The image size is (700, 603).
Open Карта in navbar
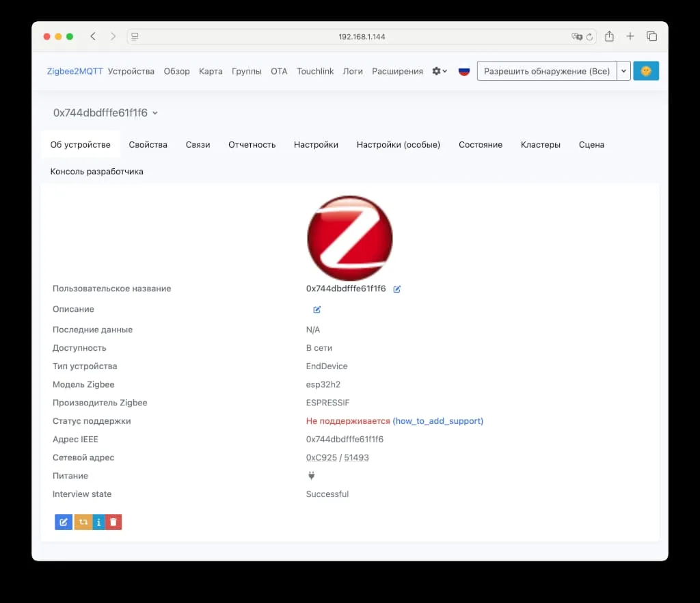[211, 71]
